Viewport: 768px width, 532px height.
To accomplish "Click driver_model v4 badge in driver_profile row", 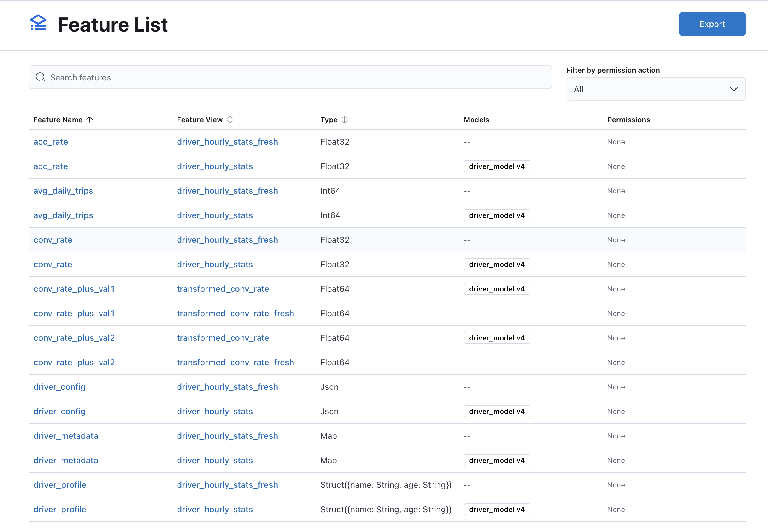I will click(x=497, y=509).
